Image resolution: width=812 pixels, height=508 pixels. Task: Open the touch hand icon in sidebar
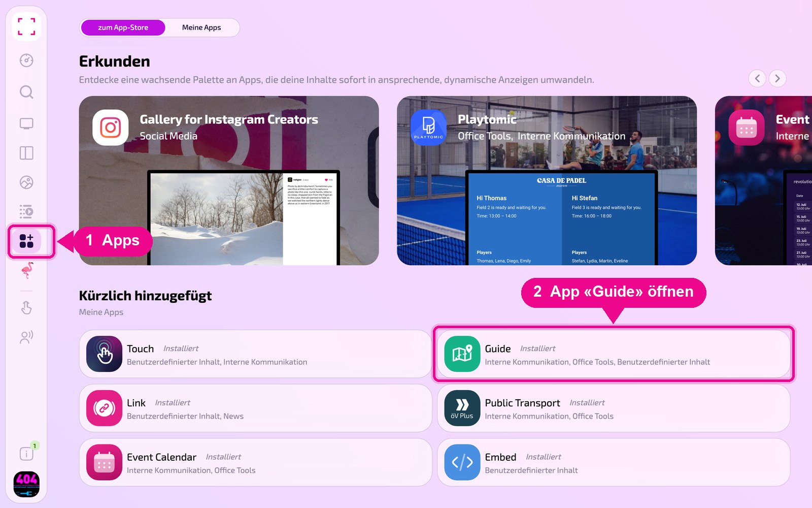tap(26, 307)
